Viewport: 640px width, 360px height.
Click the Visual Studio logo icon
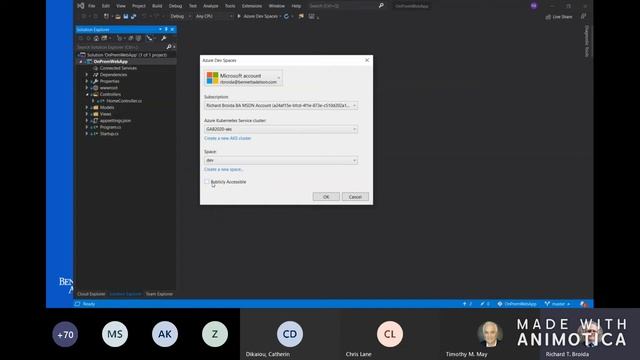[81, 6]
